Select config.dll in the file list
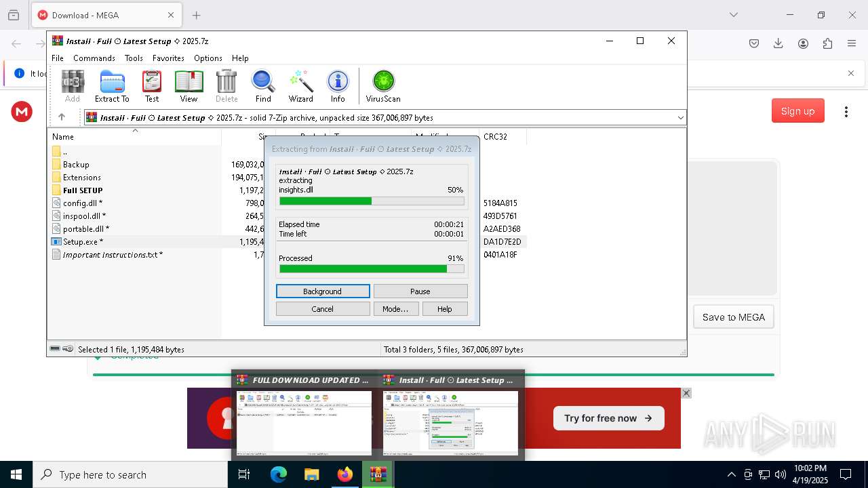The height and width of the screenshot is (488, 868). (83, 203)
